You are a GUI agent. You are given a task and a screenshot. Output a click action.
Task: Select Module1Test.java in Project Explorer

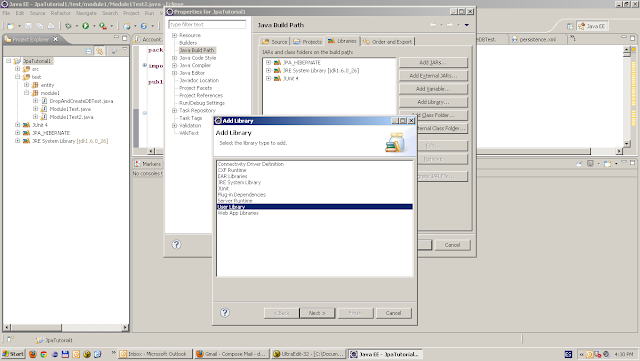(x=70, y=109)
